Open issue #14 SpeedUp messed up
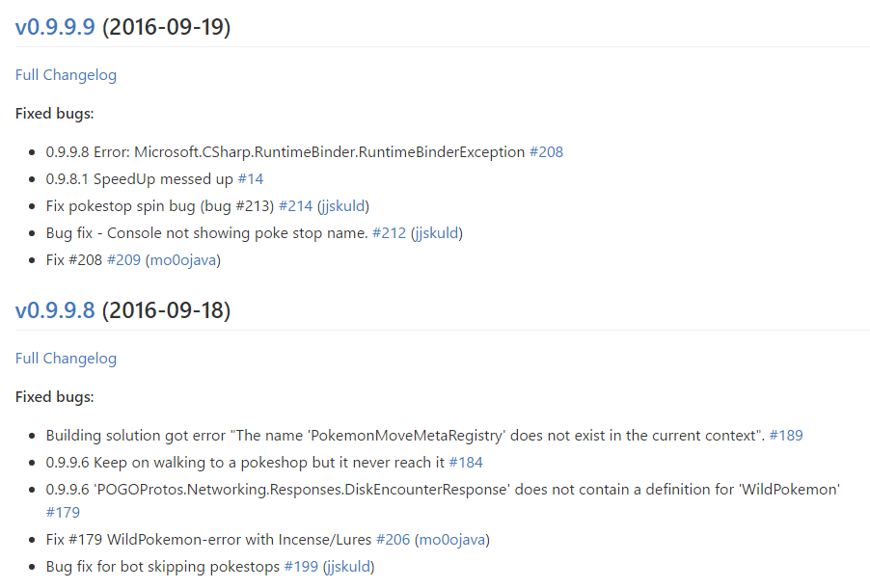Viewport: 870px width, 588px height. (x=250, y=179)
